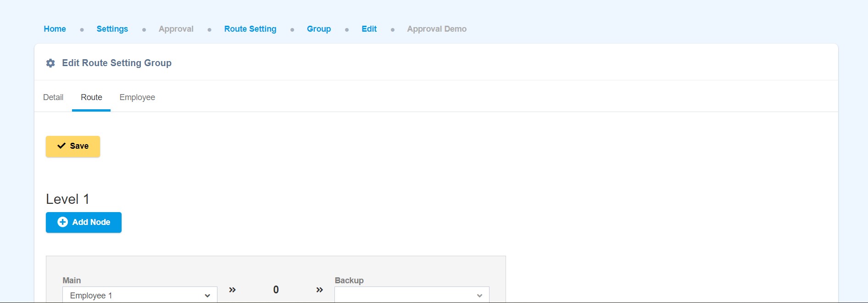
Task: Open the Main employee dropdown
Action: (x=139, y=295)
